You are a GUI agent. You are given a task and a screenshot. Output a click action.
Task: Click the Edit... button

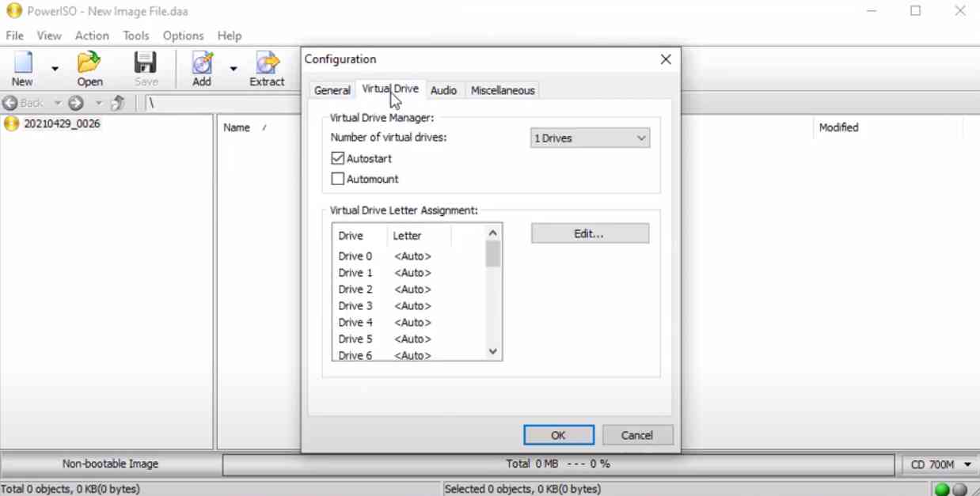[x=590, y=233]
